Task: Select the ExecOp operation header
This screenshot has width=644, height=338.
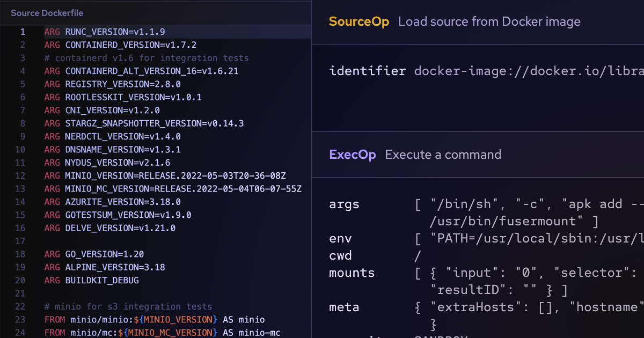Action: pyautogui.click(x=353, y=155)
